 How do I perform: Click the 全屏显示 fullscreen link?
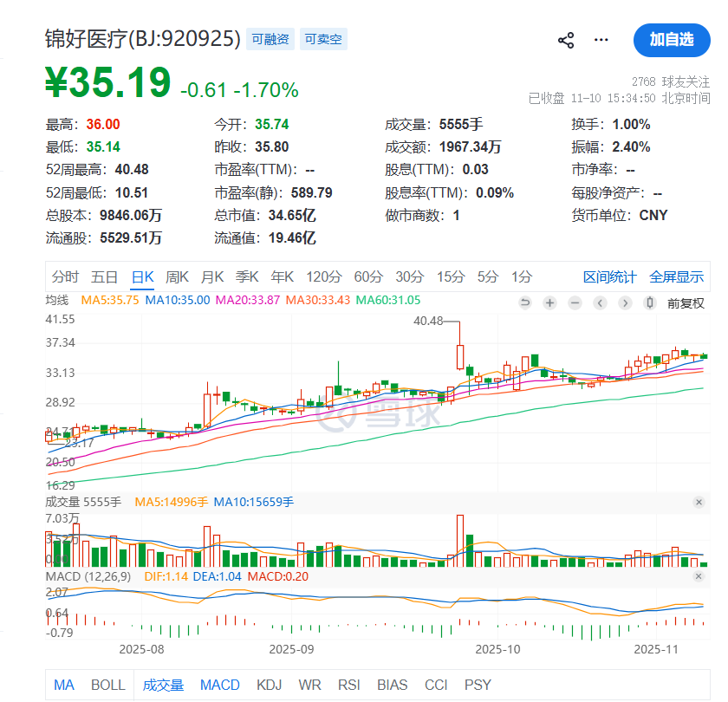point(677,277)
